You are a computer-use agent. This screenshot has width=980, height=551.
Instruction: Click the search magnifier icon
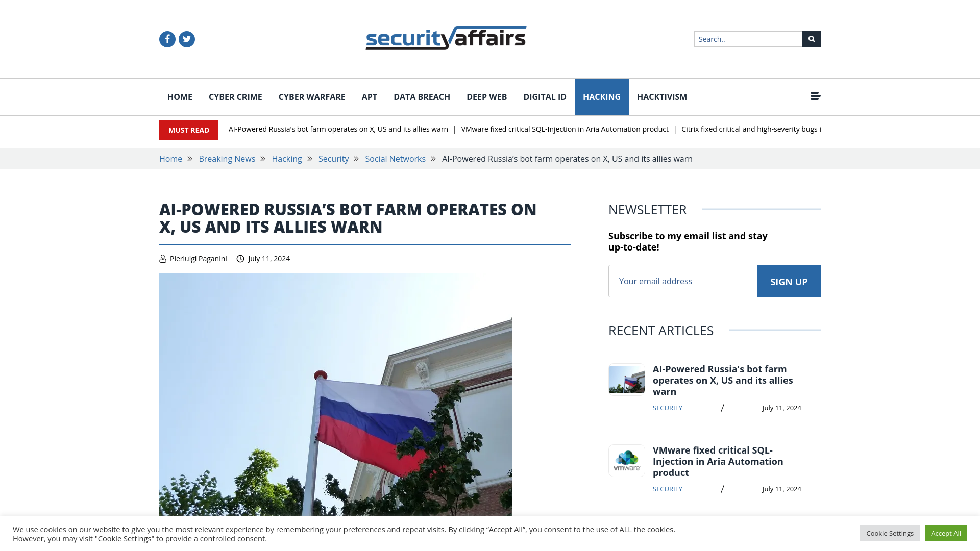(x=811, y=39)
